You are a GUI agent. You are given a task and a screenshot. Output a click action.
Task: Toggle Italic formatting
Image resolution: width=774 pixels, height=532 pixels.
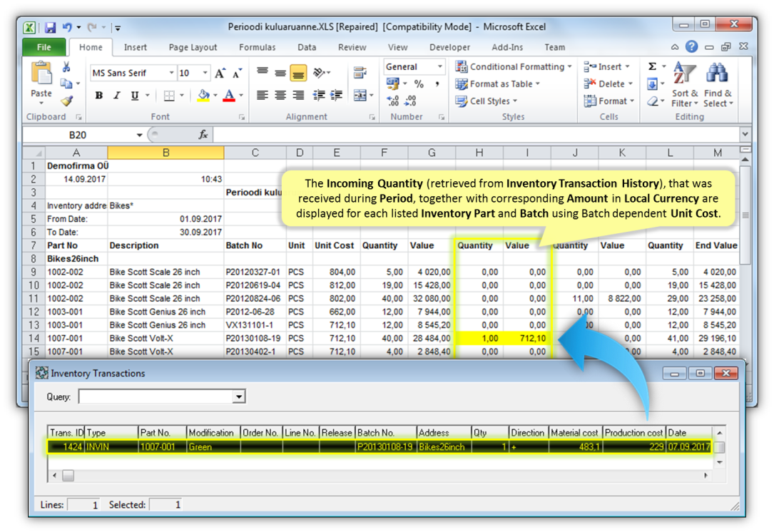tap(116, 96)
